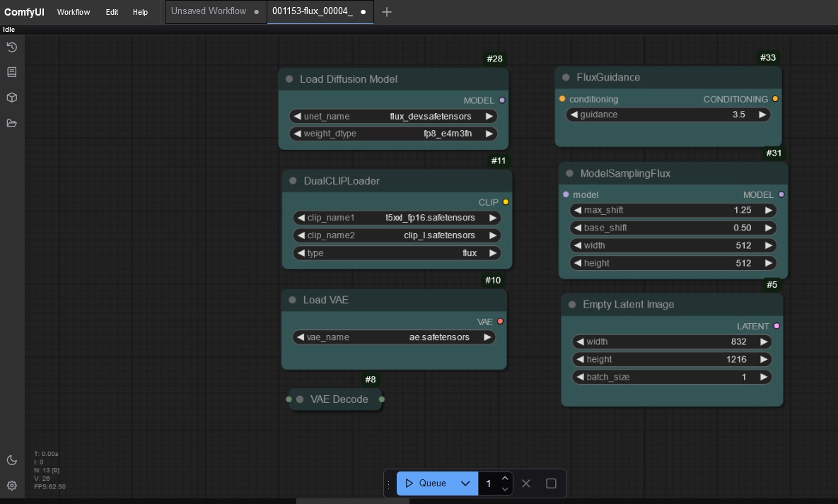838x504 pixels.
Task: Cancel current run with X icon
Action: [x=526, y=484]
